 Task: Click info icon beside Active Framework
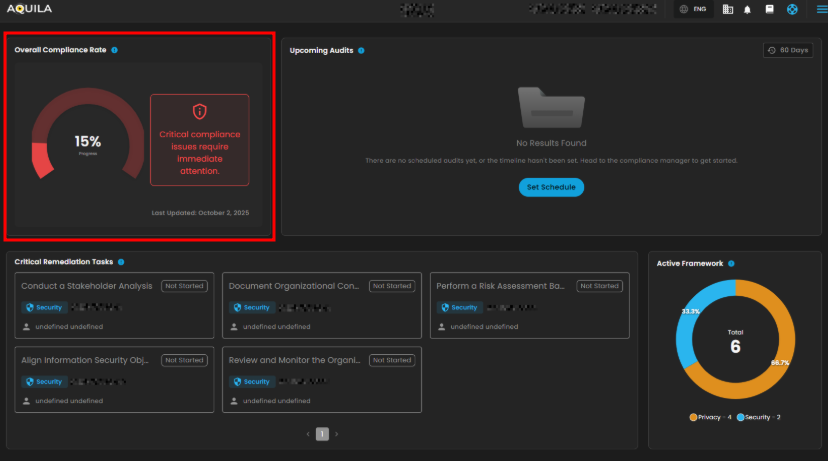[731, 264]
